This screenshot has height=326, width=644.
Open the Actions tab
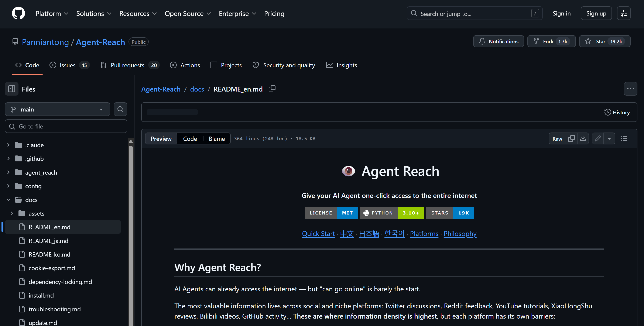[x=185, y=65]
